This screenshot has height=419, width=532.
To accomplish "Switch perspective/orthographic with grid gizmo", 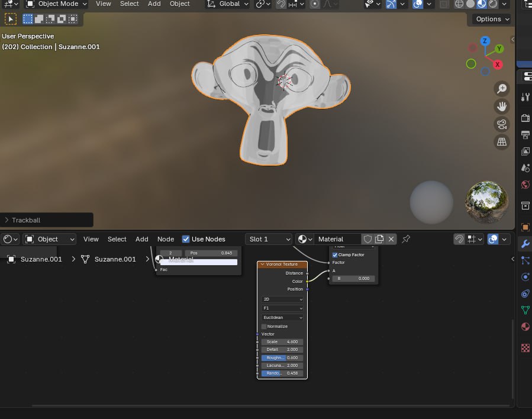I will 501,142.
